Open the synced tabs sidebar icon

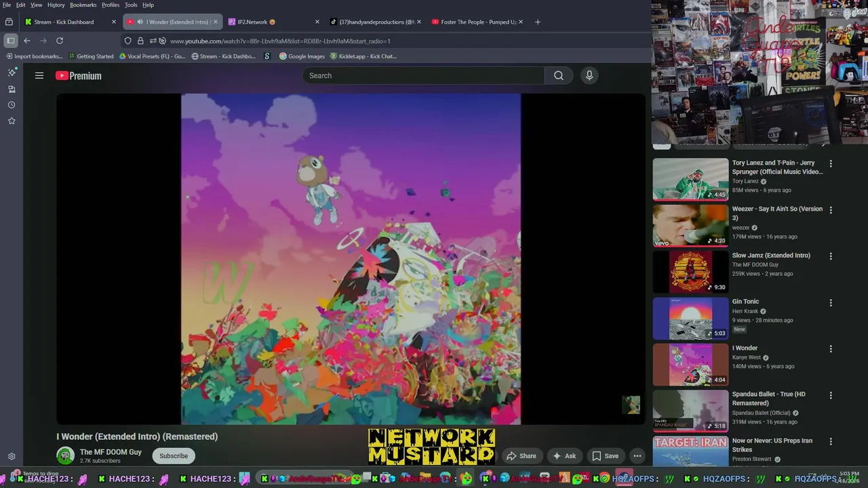point(12,89)
